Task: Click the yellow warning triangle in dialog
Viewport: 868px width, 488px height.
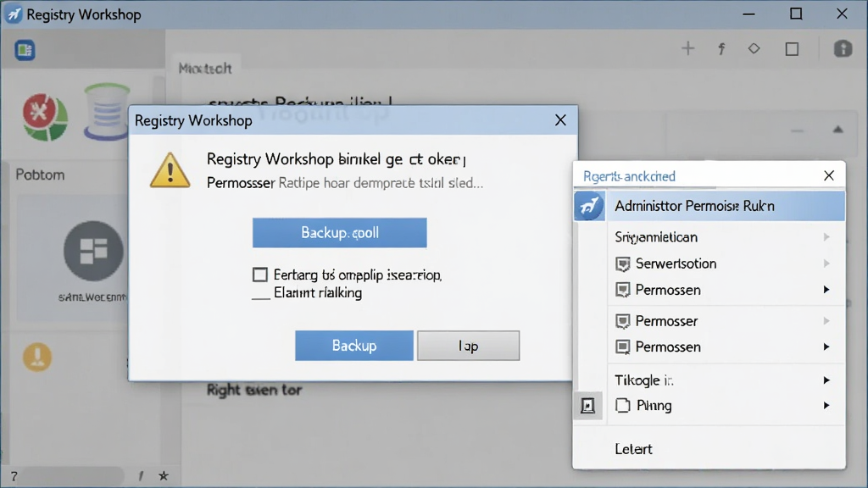Action: 170,169
